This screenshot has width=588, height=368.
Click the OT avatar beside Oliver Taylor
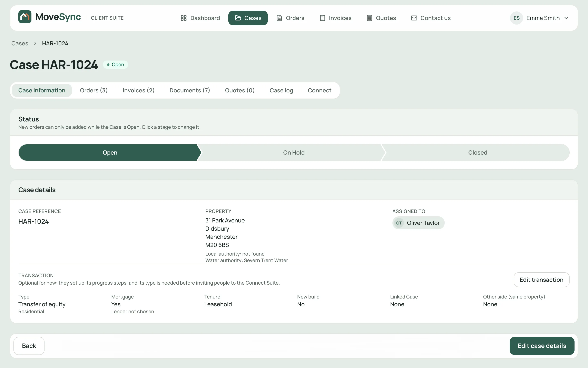(x=399, y=223)
